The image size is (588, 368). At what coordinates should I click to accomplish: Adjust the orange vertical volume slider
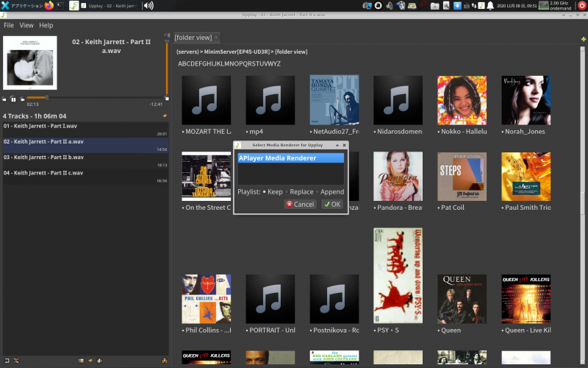click(167, 67)
